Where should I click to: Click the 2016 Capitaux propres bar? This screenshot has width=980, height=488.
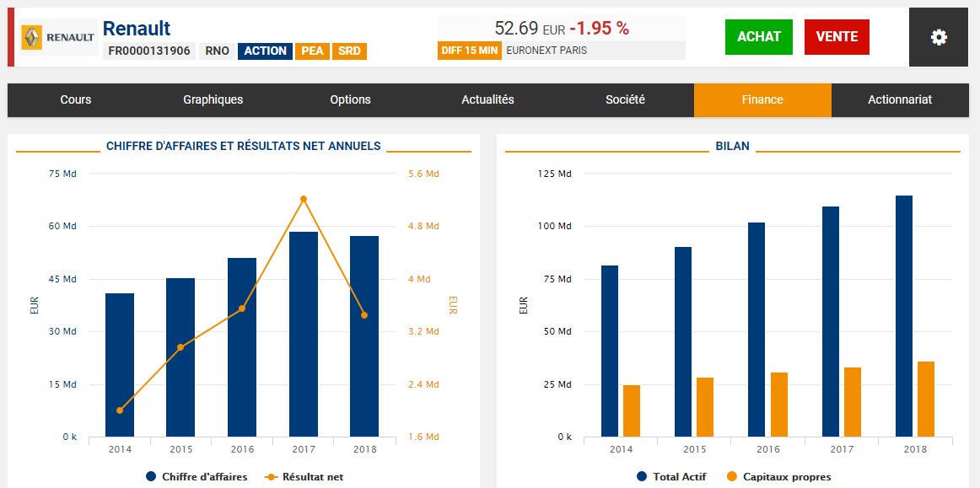point(778,405)
